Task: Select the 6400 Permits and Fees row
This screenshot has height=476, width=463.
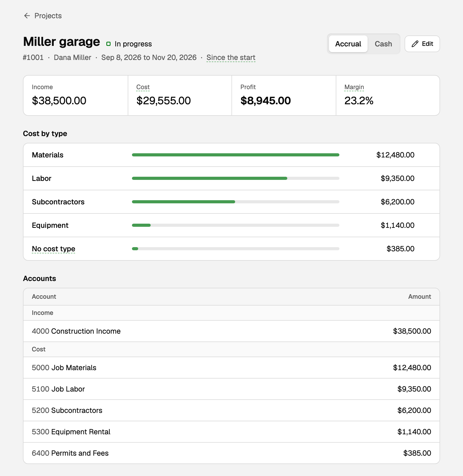Action: pos(231,453)
